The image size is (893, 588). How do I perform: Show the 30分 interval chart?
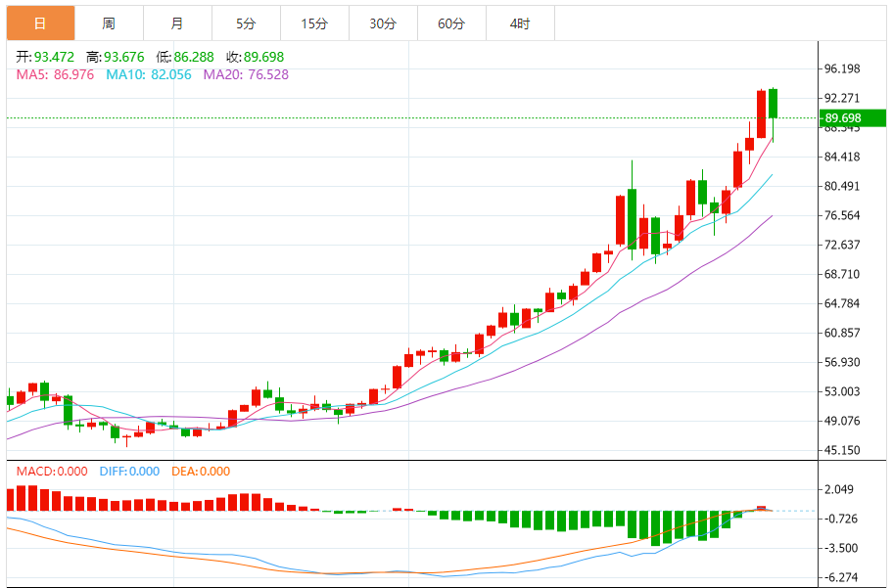(x=383, y=23)
